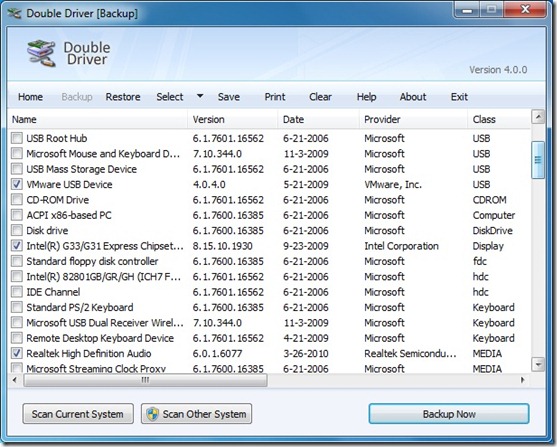Viewport: 557px width, 447px height.
Task: Open the Restore toolbar item
Action: pos(123,97)
